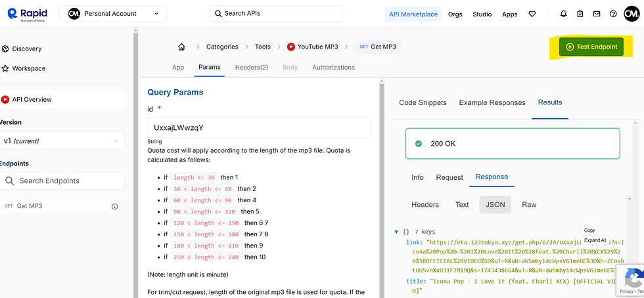Switch to the Request sub-tab
Viewport: 644px width, 298px height.
449,177
